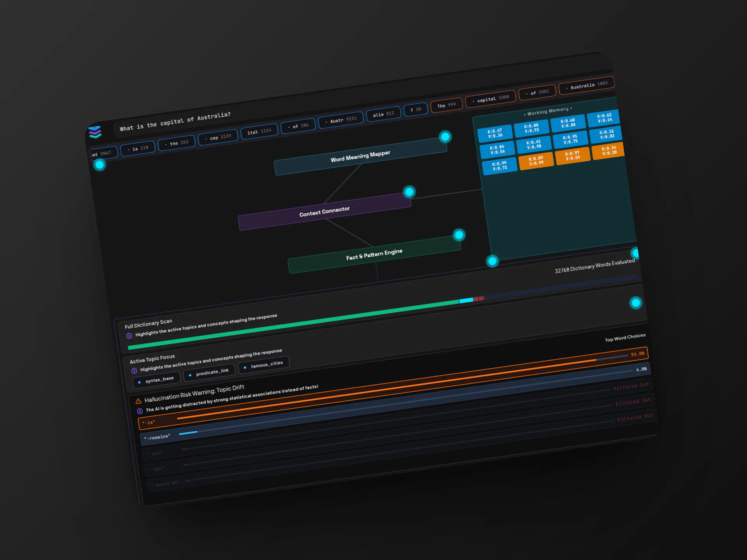Click the brain icon under Active Topic Focus
747x560 pixels.
[134, 371]
